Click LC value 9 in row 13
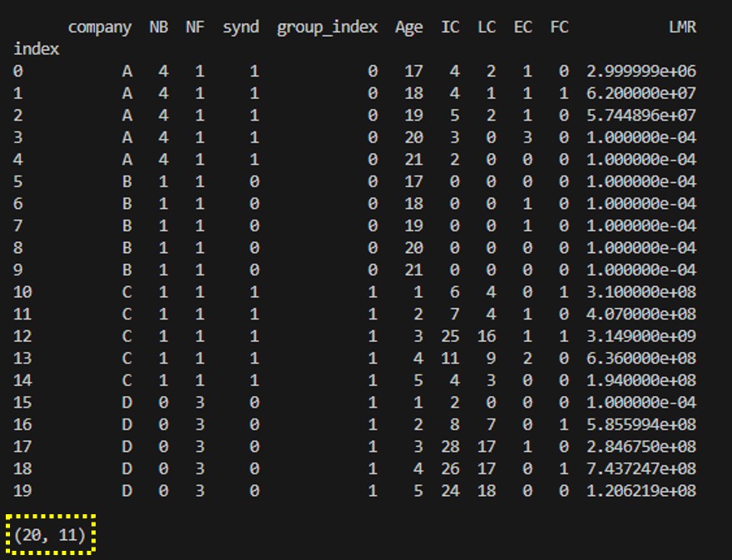The height and width of the screenshot is (560, 732). click(x=492, y=359)
